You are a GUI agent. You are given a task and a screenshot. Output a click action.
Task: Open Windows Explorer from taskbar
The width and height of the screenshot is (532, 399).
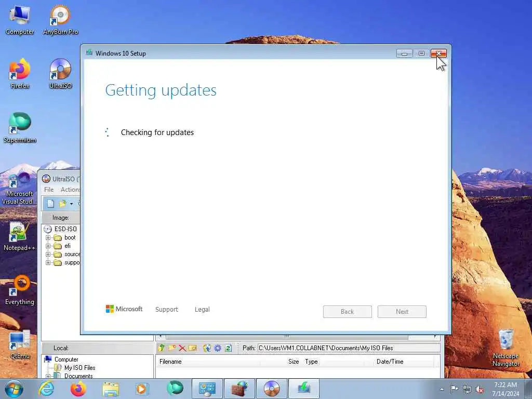[111, 389]
